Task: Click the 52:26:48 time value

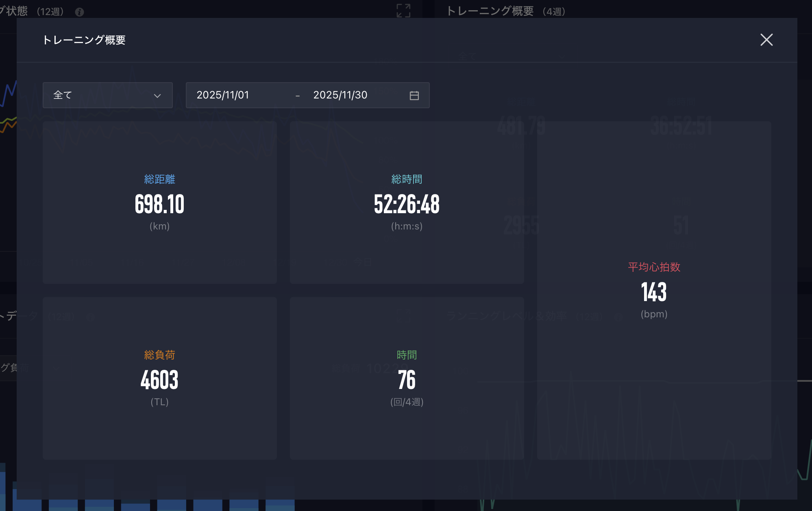Action: click(407, 204)
